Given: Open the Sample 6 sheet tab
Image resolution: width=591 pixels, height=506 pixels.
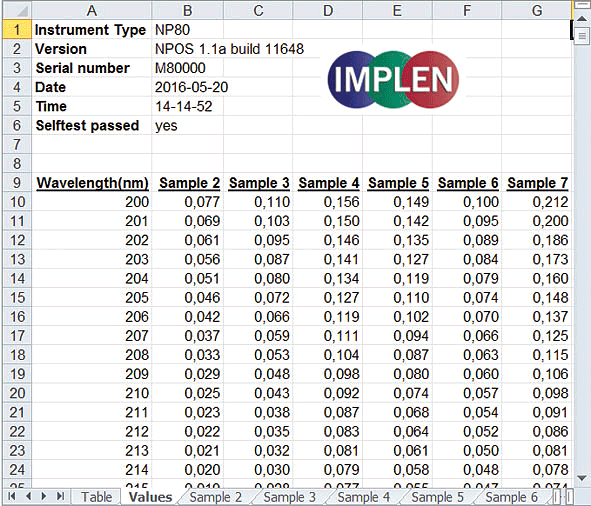Looking at the screenshot, I should coord(511,497).
